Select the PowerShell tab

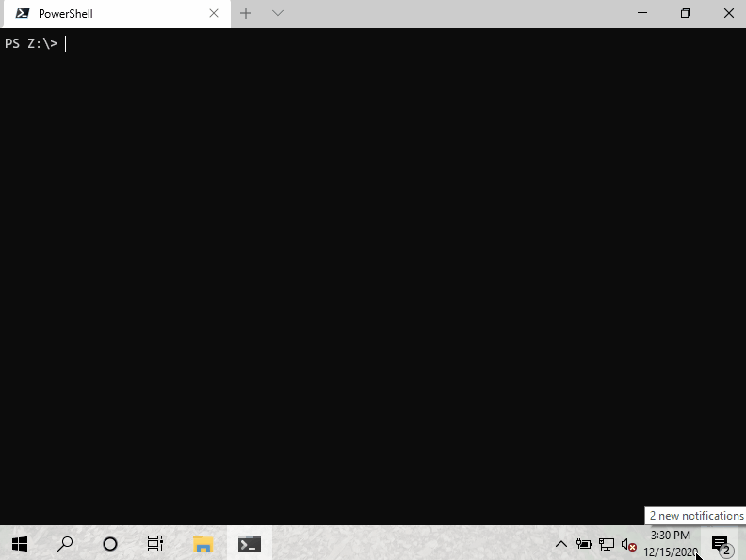[x=113, y=14]
